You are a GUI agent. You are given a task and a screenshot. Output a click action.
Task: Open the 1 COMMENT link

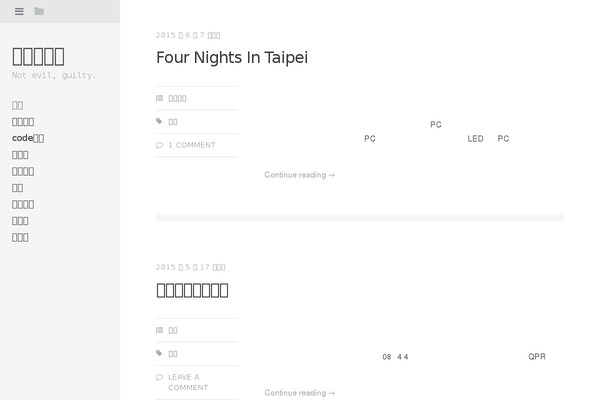pyautogui.click(x=192, y=145)
